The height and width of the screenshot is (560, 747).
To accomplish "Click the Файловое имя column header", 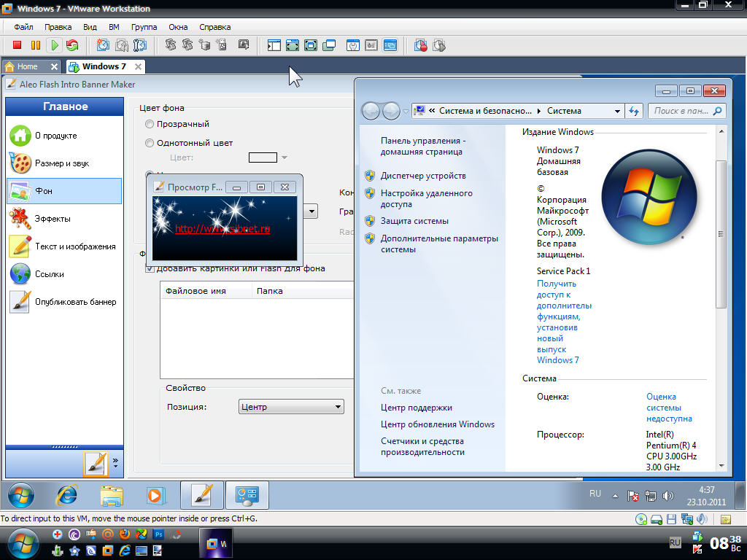I will click(206, 291).
